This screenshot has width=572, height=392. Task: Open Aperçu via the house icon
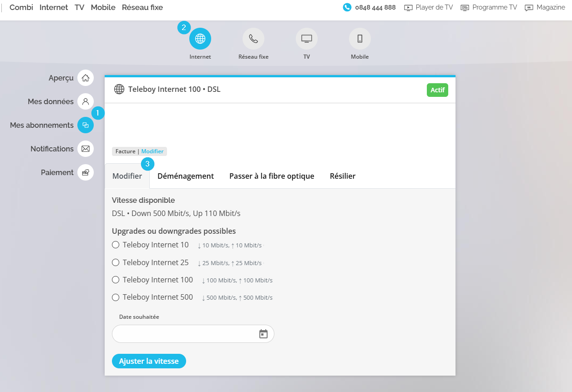click(x=86, y=78)
